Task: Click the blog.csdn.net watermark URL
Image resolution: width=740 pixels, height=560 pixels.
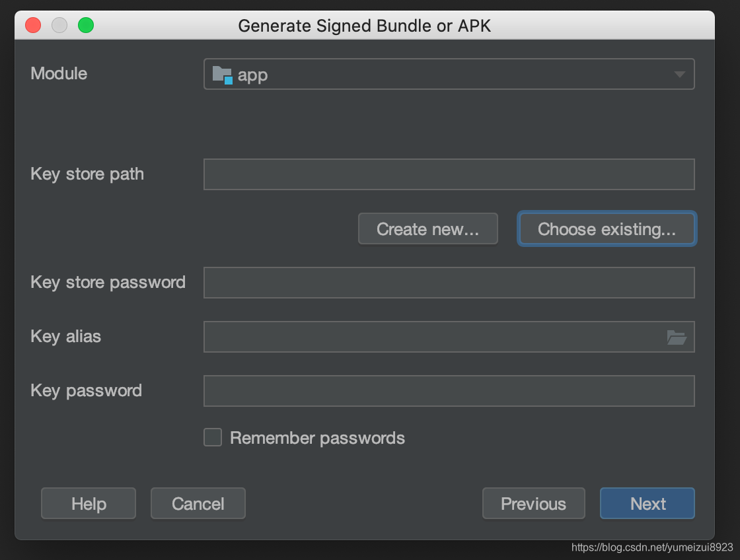Action: 652,547
